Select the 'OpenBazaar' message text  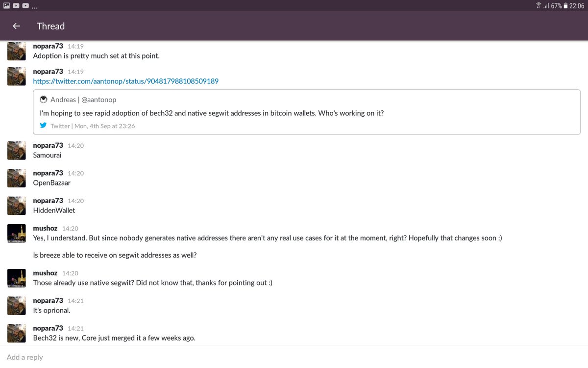(51, 183)
